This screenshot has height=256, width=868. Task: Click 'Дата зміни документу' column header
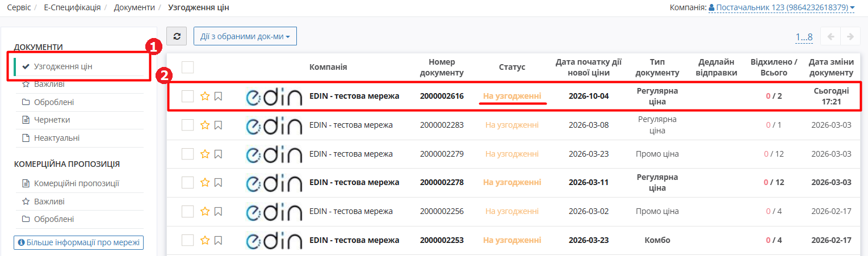831,67
